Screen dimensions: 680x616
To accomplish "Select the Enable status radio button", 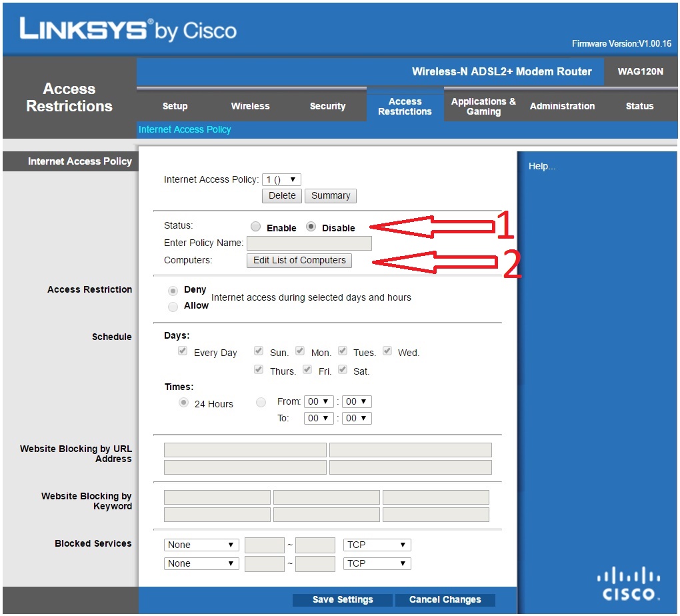I will coord(255,227).
